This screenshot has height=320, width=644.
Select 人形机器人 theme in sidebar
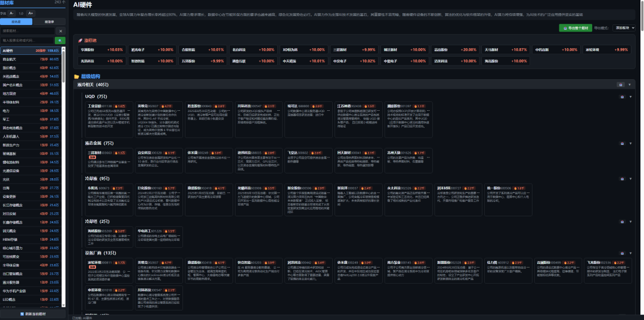point(31,136)
